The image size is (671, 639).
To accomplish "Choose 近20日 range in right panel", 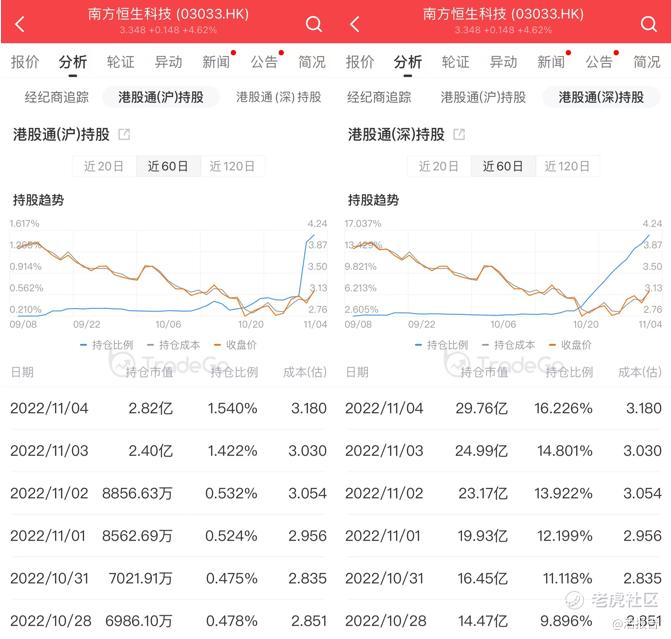I will click(439, 166).
